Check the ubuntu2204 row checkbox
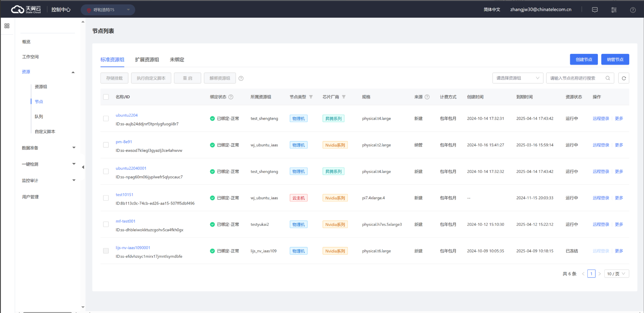Viewport: 644px width, 313px height. pos(106,118)
